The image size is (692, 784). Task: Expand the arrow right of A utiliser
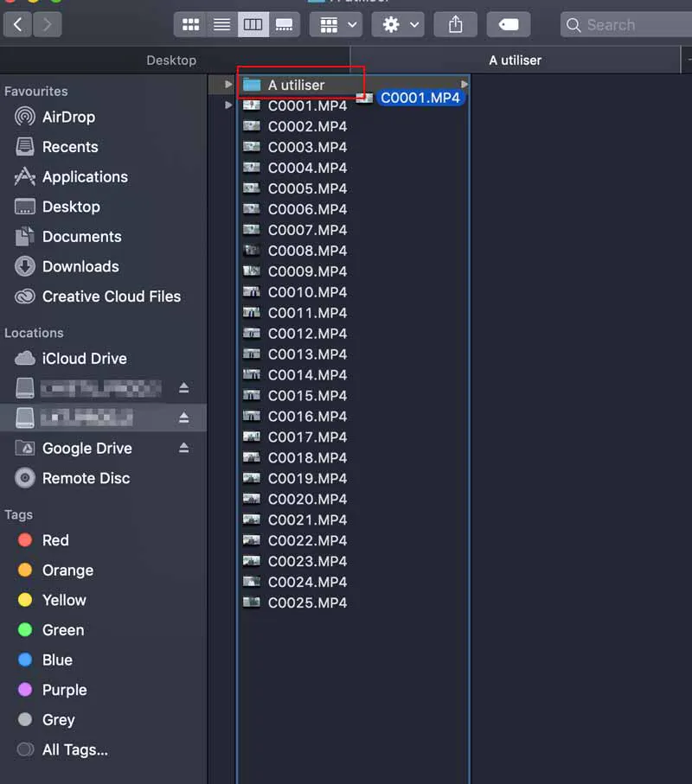point(464,85)
